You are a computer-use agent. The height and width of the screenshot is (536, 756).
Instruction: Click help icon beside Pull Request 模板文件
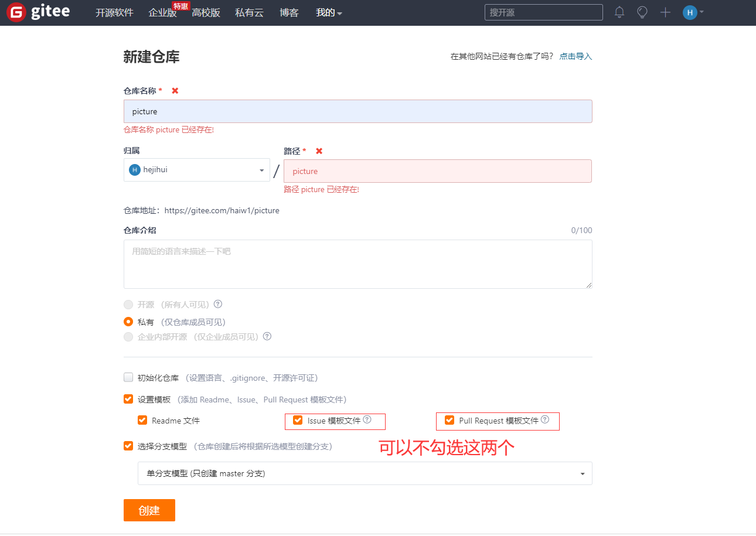545,419
